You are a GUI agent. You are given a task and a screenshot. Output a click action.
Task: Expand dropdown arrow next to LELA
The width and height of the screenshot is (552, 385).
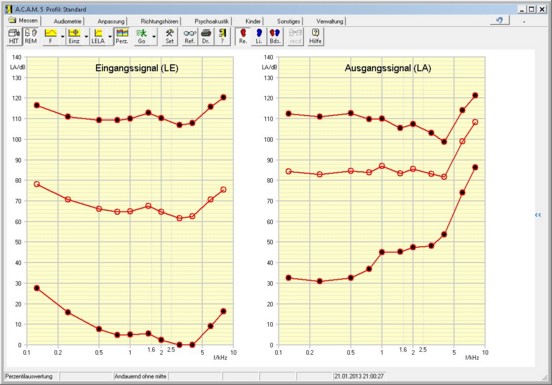click(x=110, y=37)
